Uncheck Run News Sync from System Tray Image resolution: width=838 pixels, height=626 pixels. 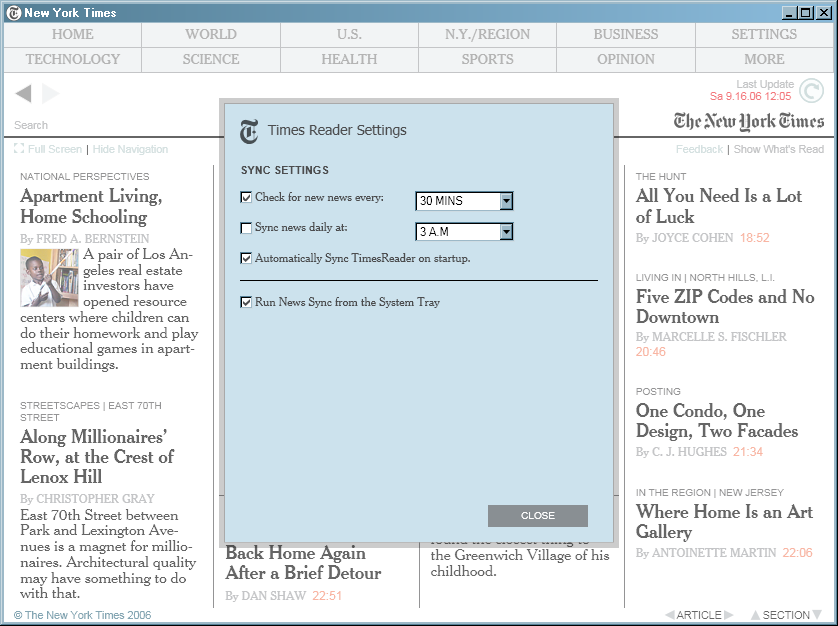(x=246, y=302)
